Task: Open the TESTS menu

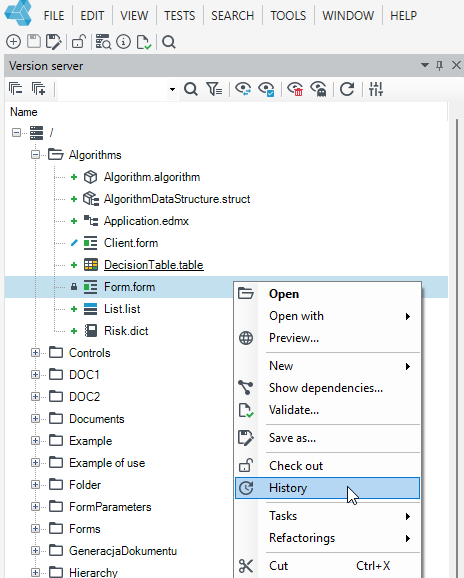Action: tap(179, 15)
